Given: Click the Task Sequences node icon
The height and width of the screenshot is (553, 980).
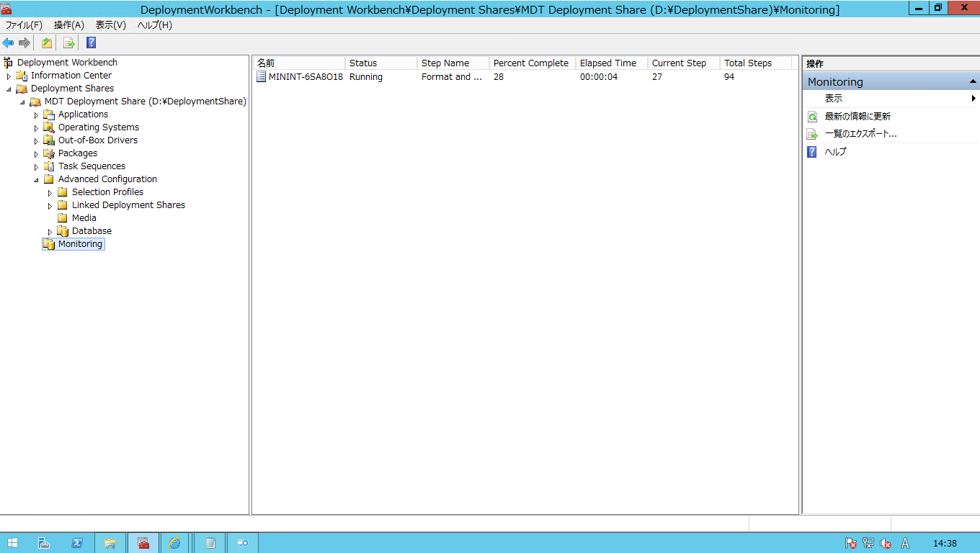Looking at the screenshot, I should point(49,166).
